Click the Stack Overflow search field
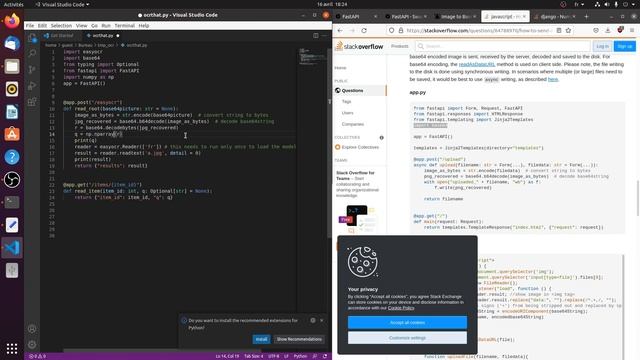640x360 pixels. (x=503, y=46)
